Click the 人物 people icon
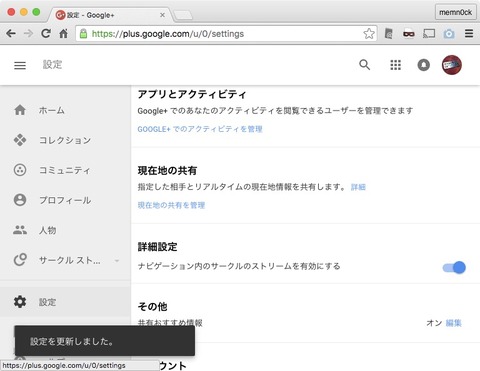The image size is (480, 371). (x=20, y=230)
